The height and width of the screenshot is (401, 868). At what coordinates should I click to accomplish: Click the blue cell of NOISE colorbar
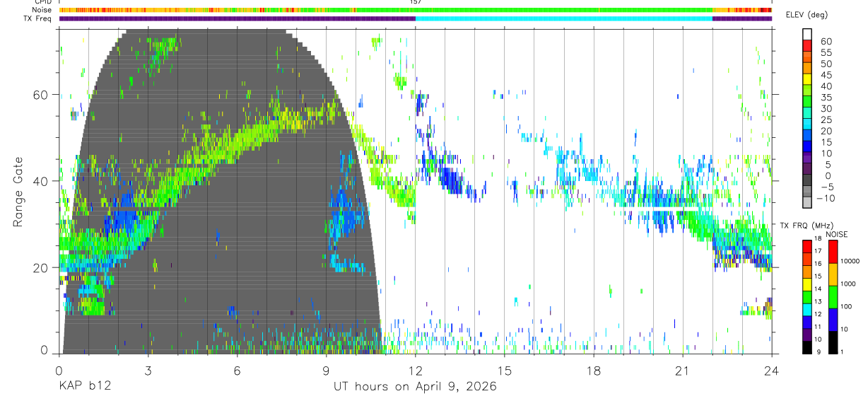pos(833,320)
